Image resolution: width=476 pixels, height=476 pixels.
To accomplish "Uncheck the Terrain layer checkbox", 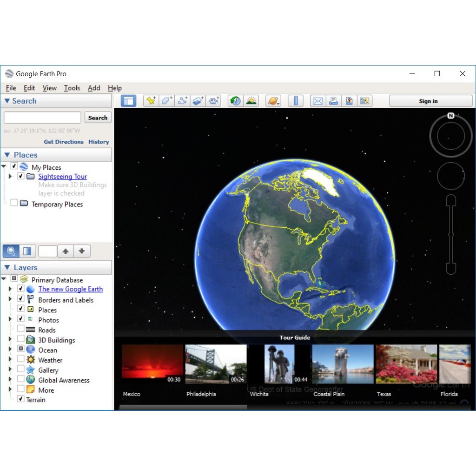I will (x=21, y=399).
